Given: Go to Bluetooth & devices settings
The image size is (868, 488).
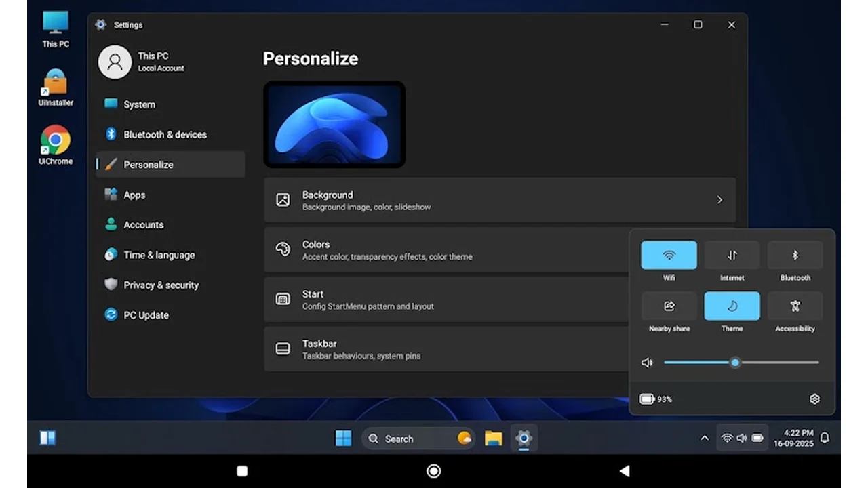Looking at the screenshot, I should coord(170,134).
